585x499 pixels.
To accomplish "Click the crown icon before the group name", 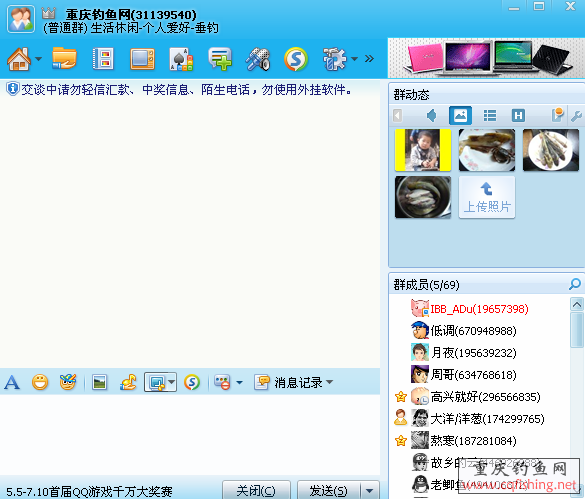I will [x=49, y=13].
